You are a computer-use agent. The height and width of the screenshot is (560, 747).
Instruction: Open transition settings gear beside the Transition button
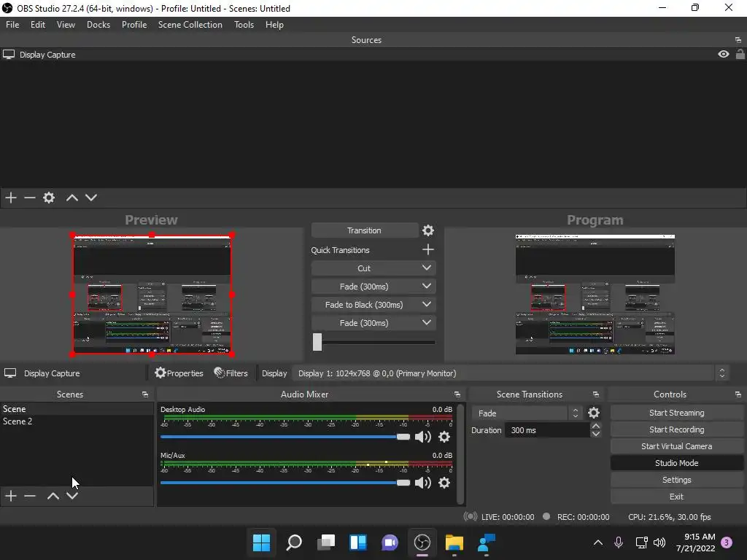427,230
